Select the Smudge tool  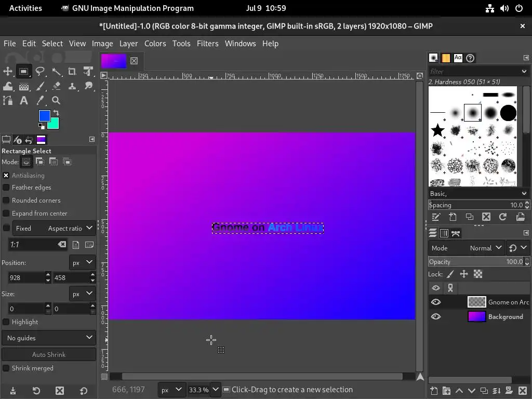(x=88, y=86)
